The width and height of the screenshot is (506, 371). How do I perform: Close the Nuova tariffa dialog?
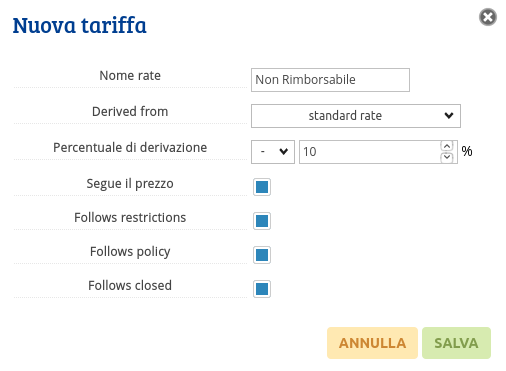[488, 17]
